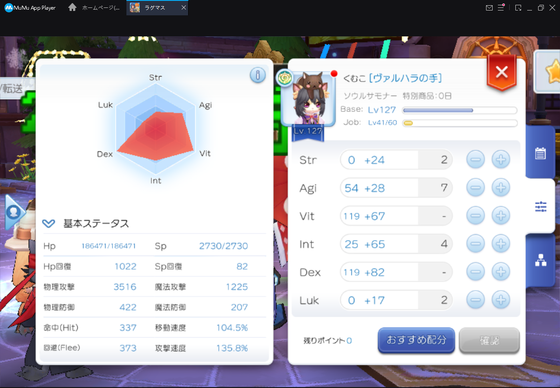The width and height of the screenshot is (560, 388).
Task: Decrease Luk with the minus button
Action: pyautogui.click(x=476, y=300)
